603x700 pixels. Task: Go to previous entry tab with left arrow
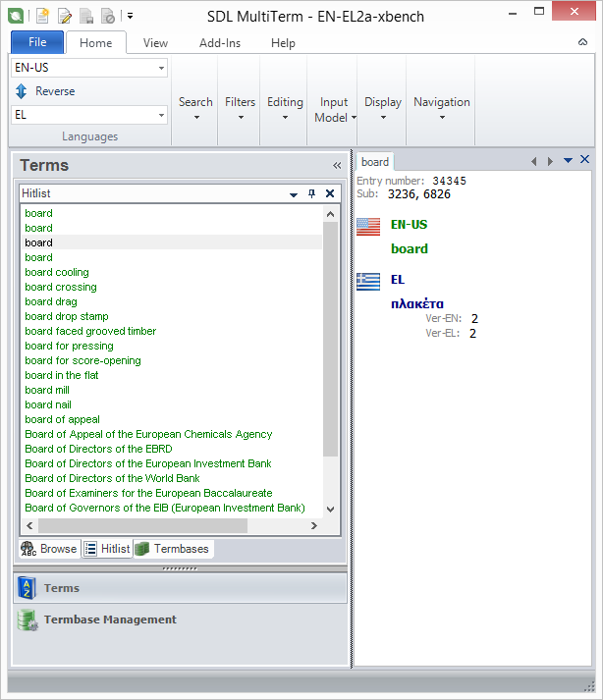(534, 161)
